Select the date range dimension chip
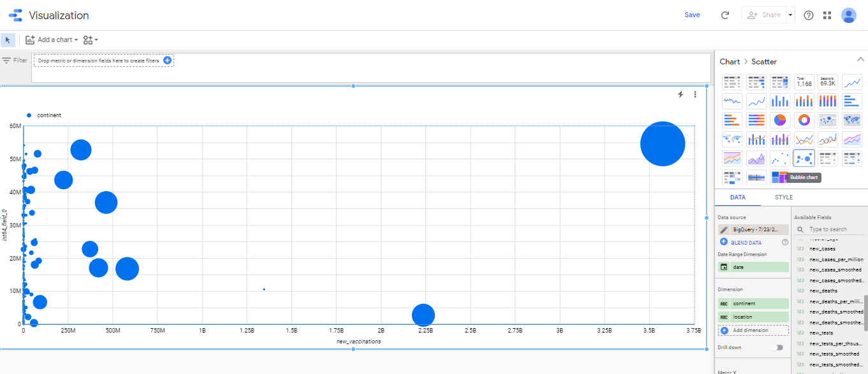The height and width of the screenshot is (374, 868). (753, 267)
